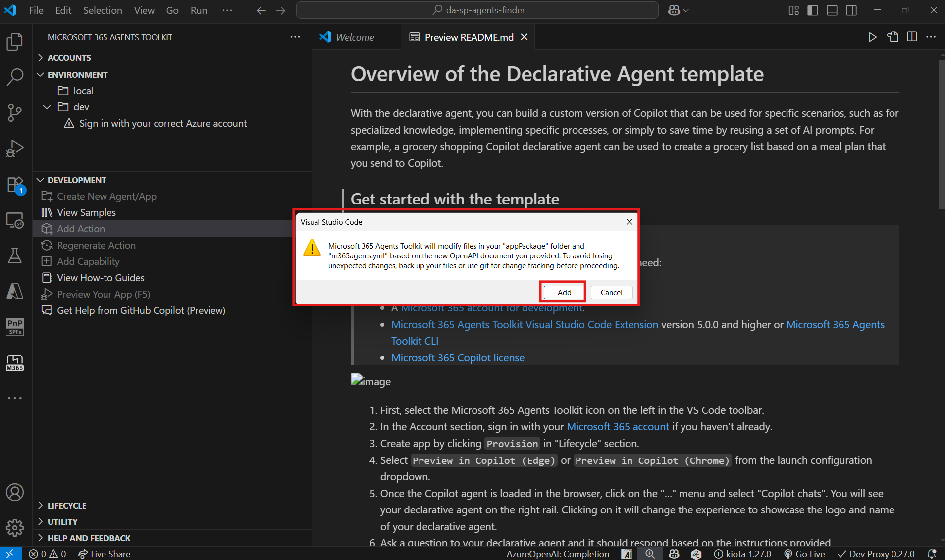Open the Explorer view in activity bar
The image size is (945, 560).
(x=15, y=41)
